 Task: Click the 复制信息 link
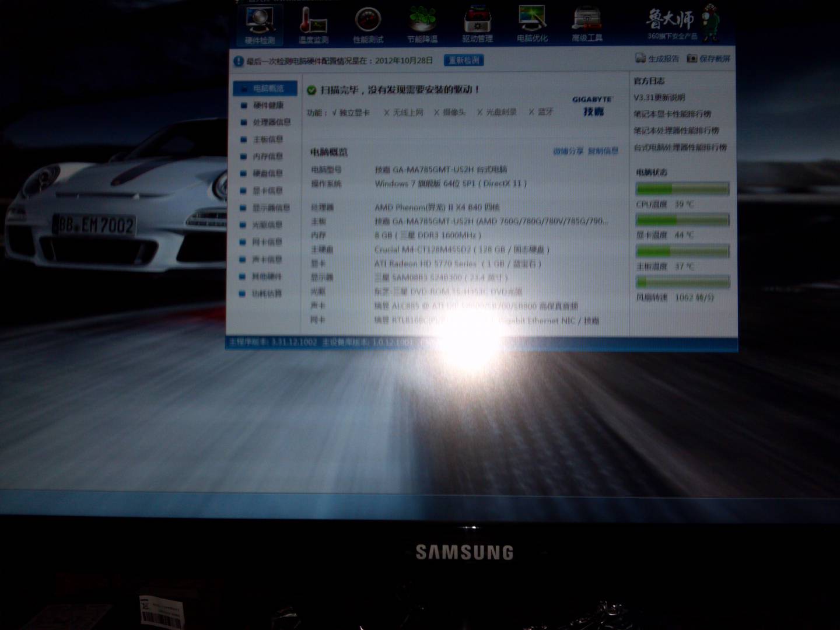tap(603, 150)
